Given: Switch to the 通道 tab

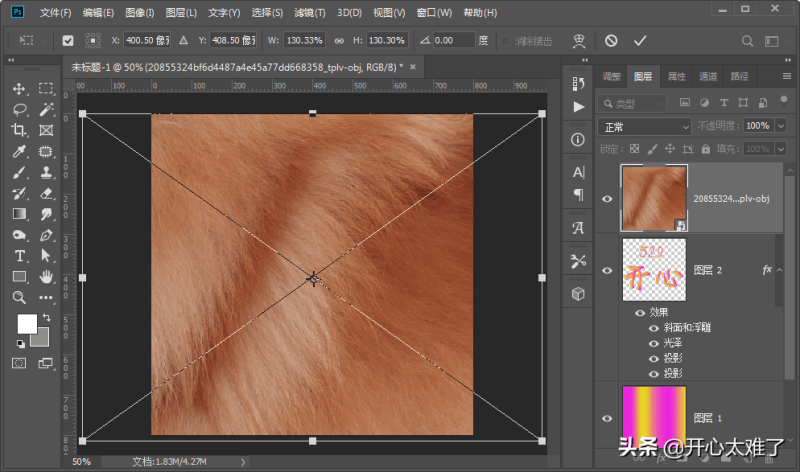Looking at the screenshot, I should 707,76.
